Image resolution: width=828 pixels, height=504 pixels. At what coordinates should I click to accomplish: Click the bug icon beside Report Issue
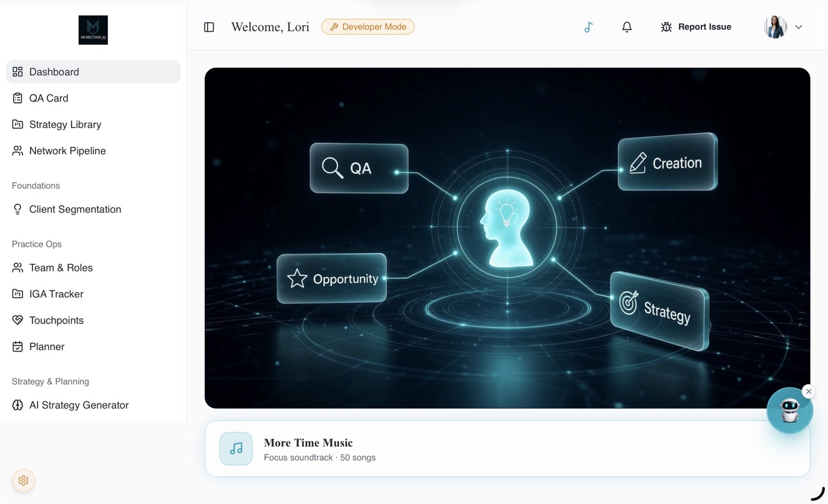pos(666,27)
